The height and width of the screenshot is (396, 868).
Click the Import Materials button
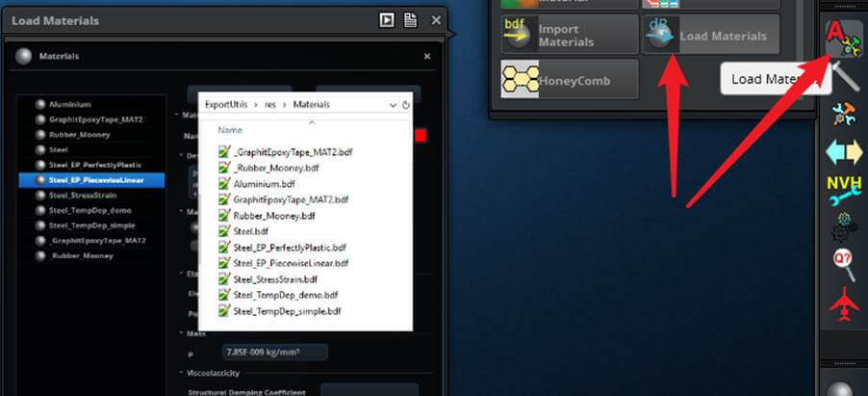click(569, 36)
